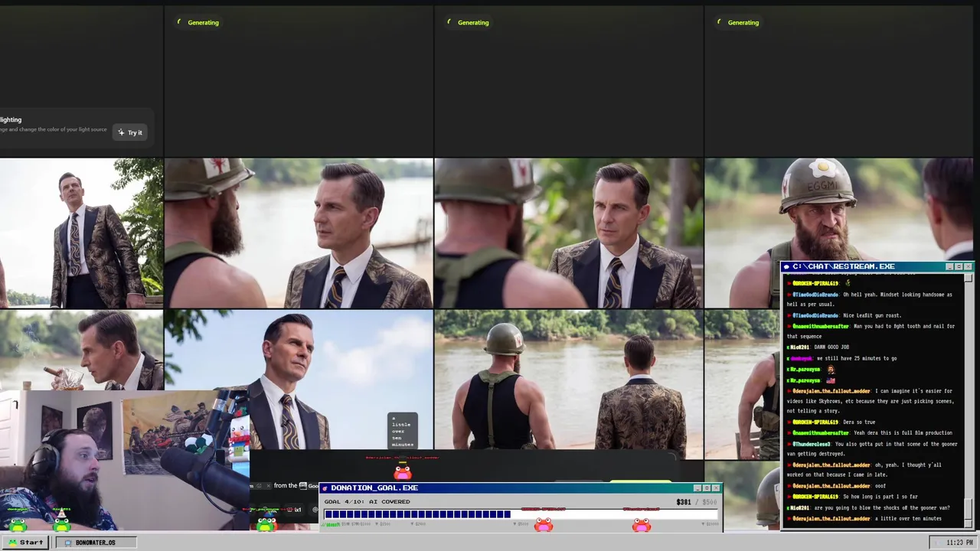Click chat message 'So how long is part 1 so far'

[880, 497]
